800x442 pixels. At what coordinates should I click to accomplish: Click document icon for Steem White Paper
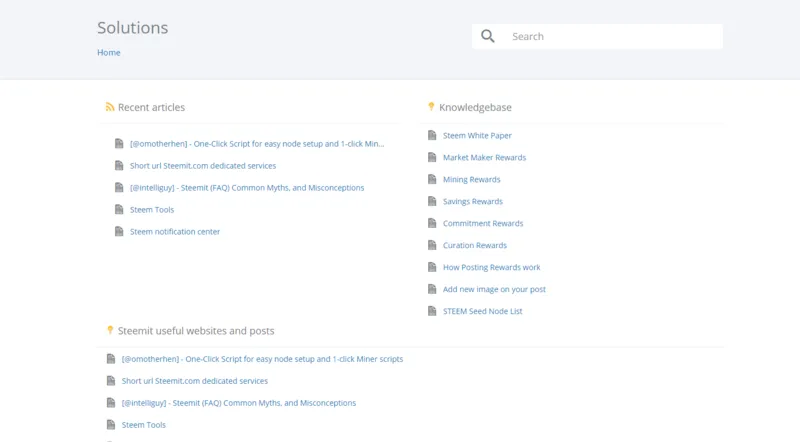click(x=432, y=135)
